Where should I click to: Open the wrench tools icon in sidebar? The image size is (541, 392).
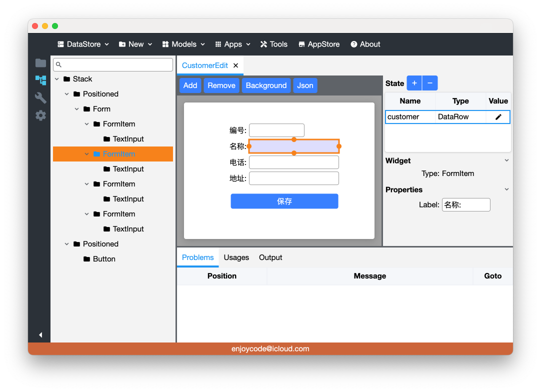(x=40, y=97)
